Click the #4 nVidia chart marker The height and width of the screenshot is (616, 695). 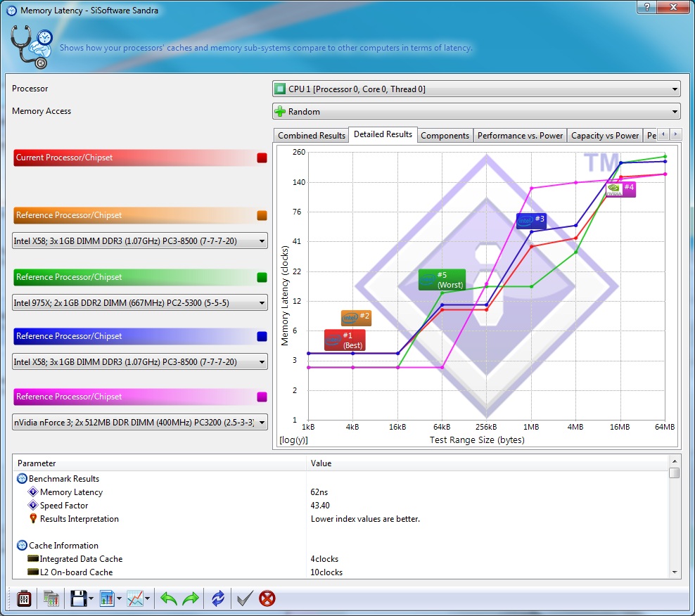pyautogui.click(x=620, y=188)
